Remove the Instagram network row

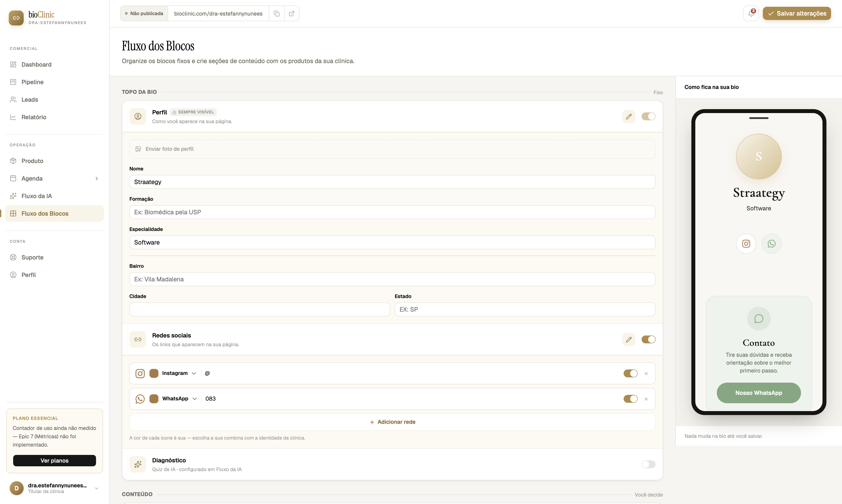(x=646, y=374)
